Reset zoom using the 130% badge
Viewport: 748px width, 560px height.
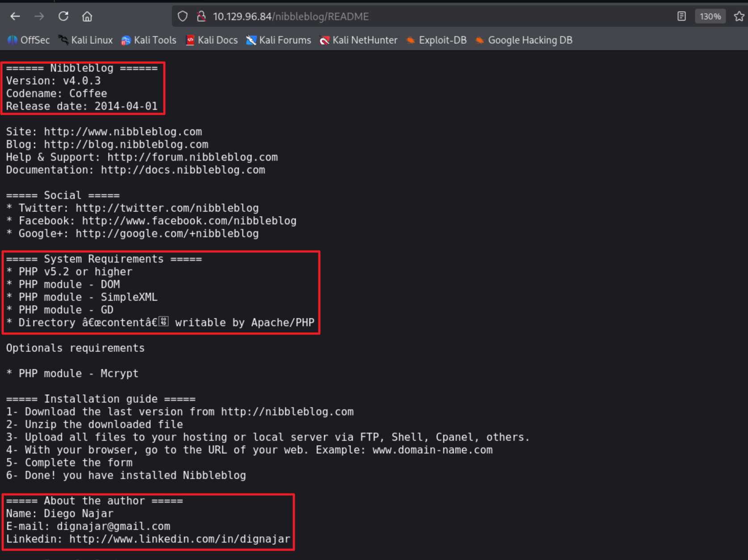click(x=710, y=17)
